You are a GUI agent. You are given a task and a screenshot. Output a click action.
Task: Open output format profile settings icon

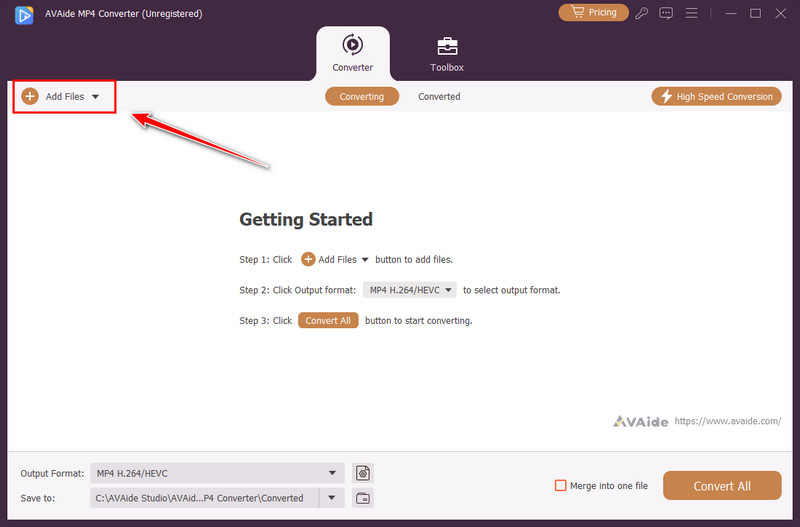click(x=363, y=473)
